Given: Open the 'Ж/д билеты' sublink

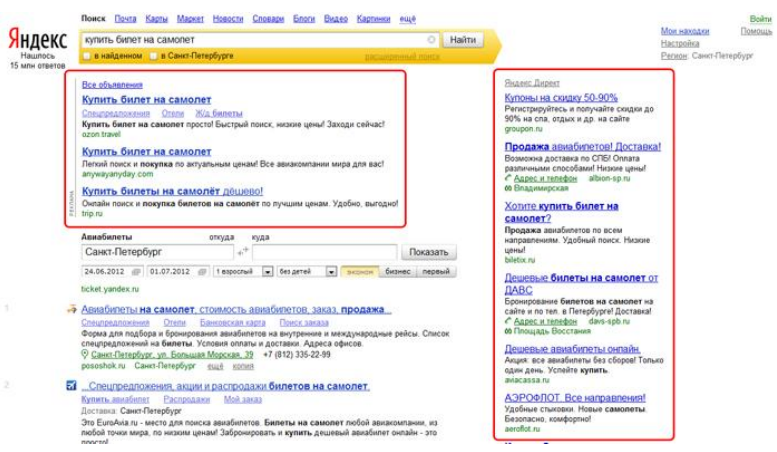Looking at the screenshot, I should [x=219, y=113].
